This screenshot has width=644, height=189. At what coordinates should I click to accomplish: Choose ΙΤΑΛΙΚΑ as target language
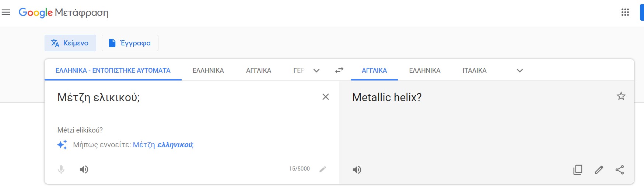[x=475, y=71]
